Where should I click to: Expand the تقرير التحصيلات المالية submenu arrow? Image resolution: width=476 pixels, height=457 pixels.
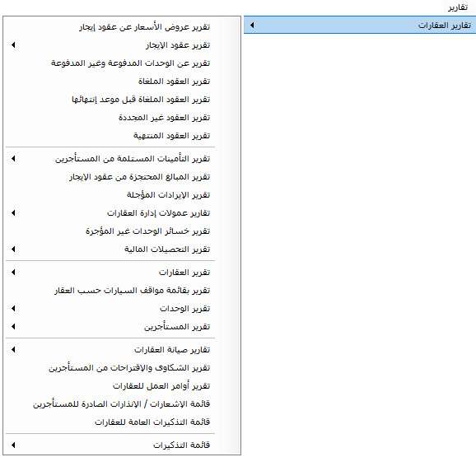[13, 249]
